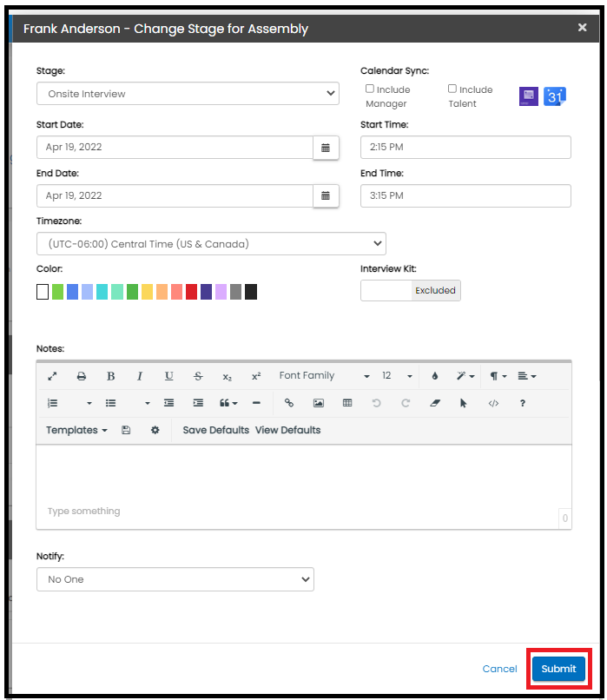Screen dimensions: 607x700
Task: Toggle bold formatting in Notes editor
Action: point(110,376)
